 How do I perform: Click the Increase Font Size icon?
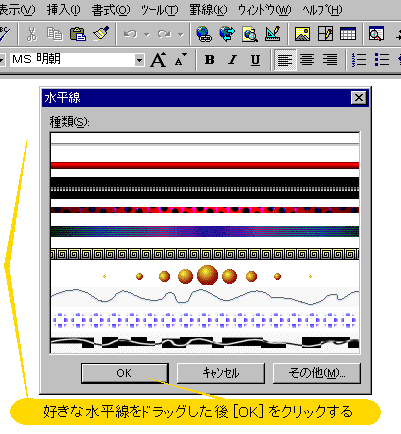158,60
